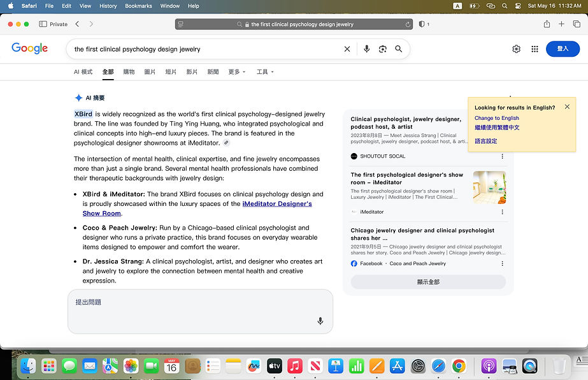The image size is (588, 380).
Task: Go back in Safari history
Action: pos(77,24)
